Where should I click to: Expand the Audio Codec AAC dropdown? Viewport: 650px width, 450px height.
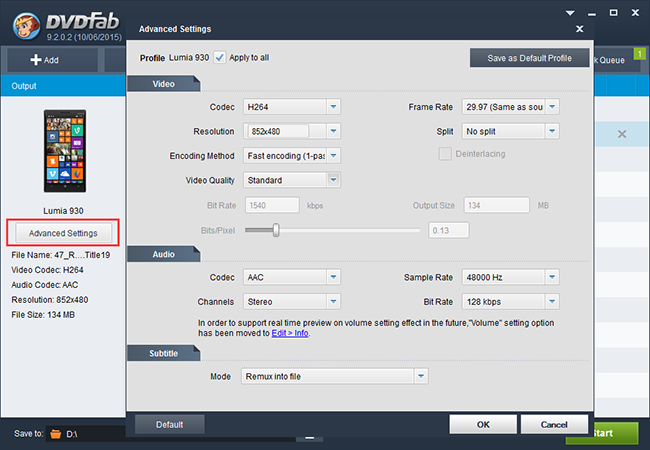point(333,277)
